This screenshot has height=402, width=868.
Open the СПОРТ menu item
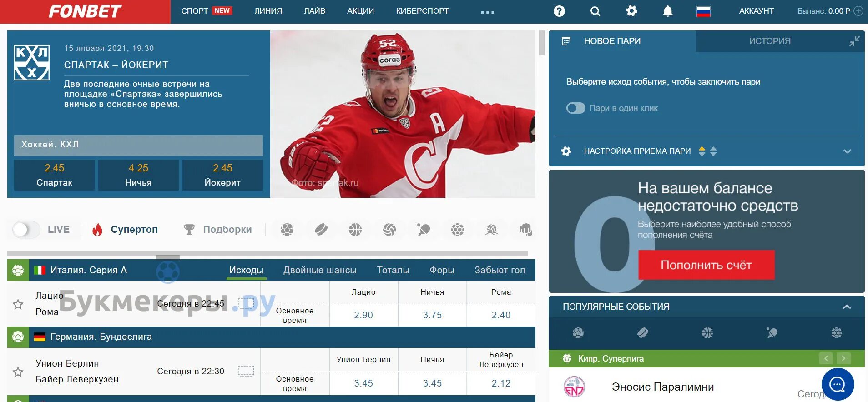click(x=194, y=11)
